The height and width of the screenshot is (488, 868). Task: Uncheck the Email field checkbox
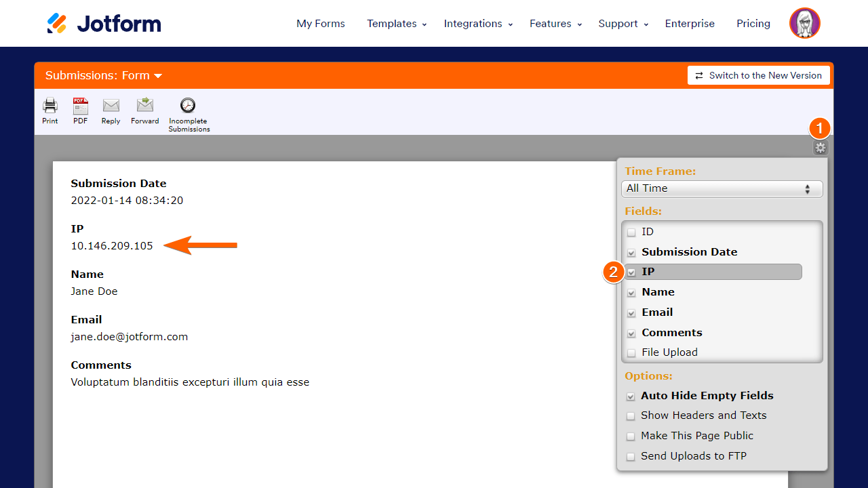[631, 313]
